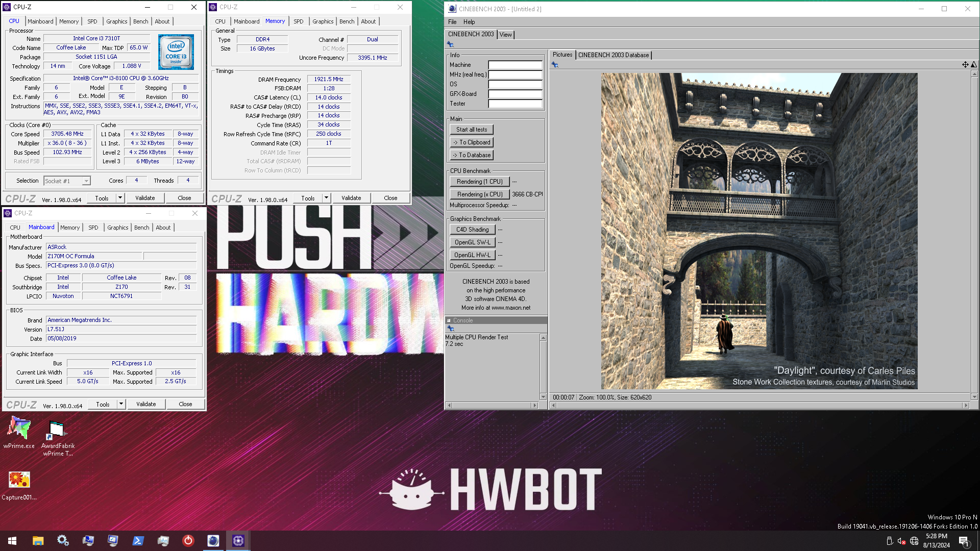Click the Intel Core i3 logo in CPU-Z
This screenshot has height=551, width=980.
point(176,52)
